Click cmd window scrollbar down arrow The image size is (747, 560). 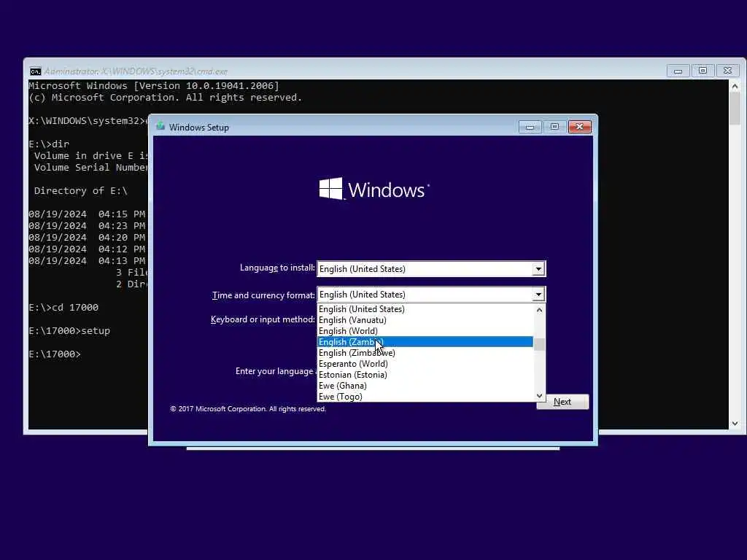735,424
